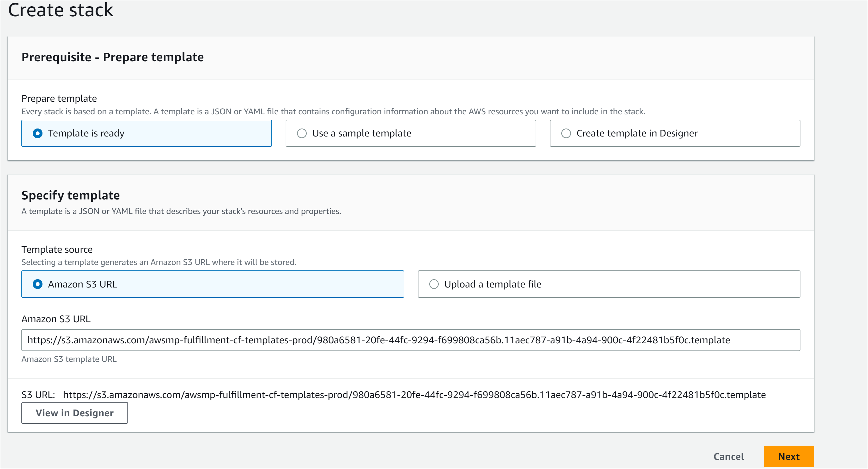Click the empty radio circle for "Use a sample template"
Viewport: 868px width, 469px height.
pyautogui.click(x=302, y=133)
